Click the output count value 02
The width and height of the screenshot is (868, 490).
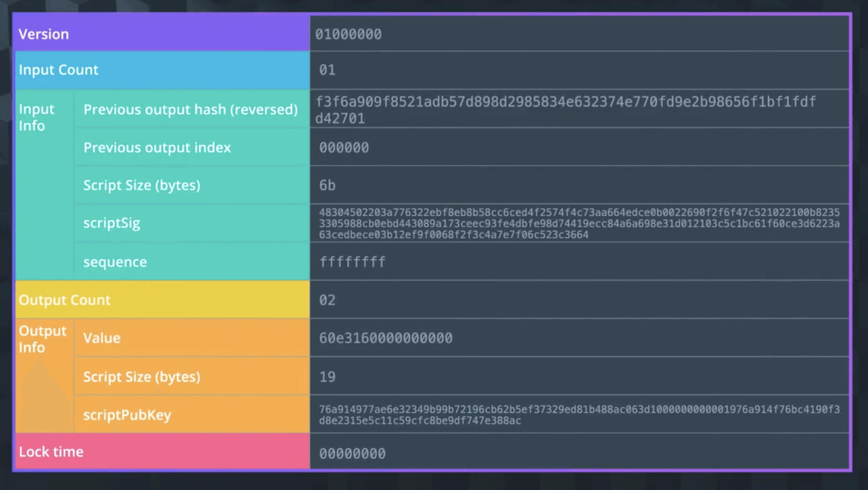(327, 300)
